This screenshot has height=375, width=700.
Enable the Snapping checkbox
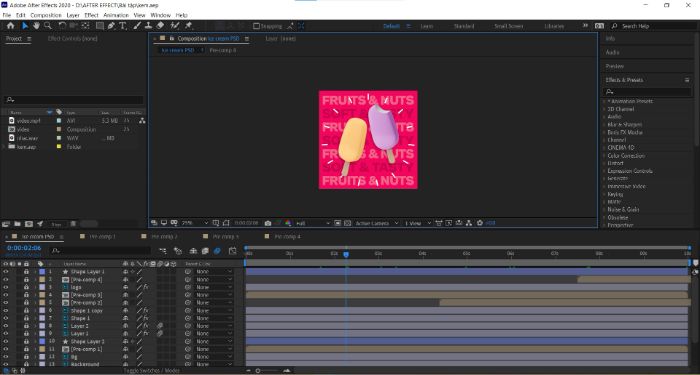click(256, 26)
